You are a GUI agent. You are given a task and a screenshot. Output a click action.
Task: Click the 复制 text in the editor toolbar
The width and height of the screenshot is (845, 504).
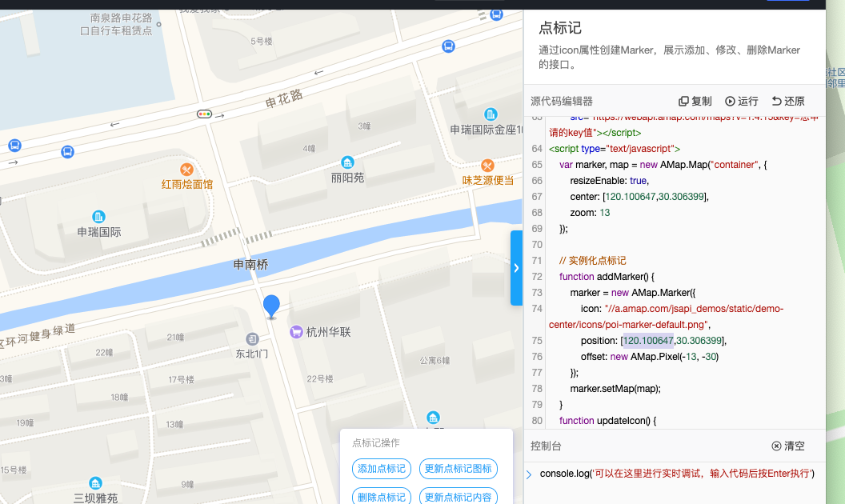pos(702,102)
